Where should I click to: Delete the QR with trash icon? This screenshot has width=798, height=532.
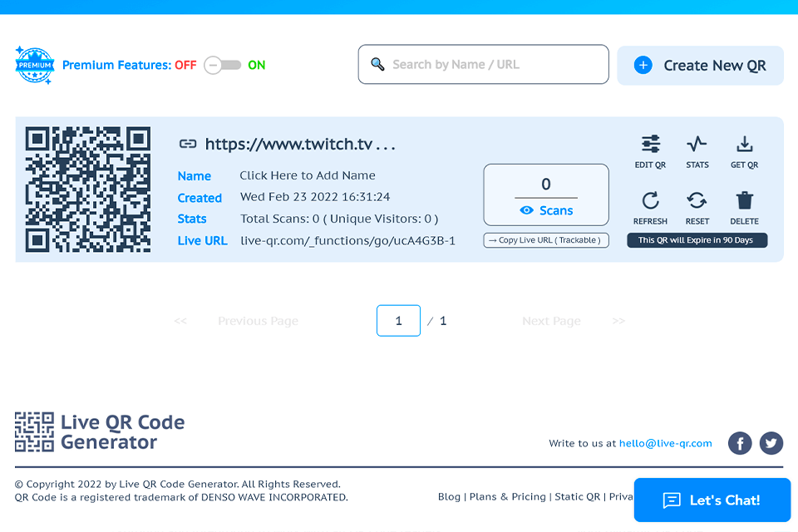pyautogui.click(x=744, y=200)
